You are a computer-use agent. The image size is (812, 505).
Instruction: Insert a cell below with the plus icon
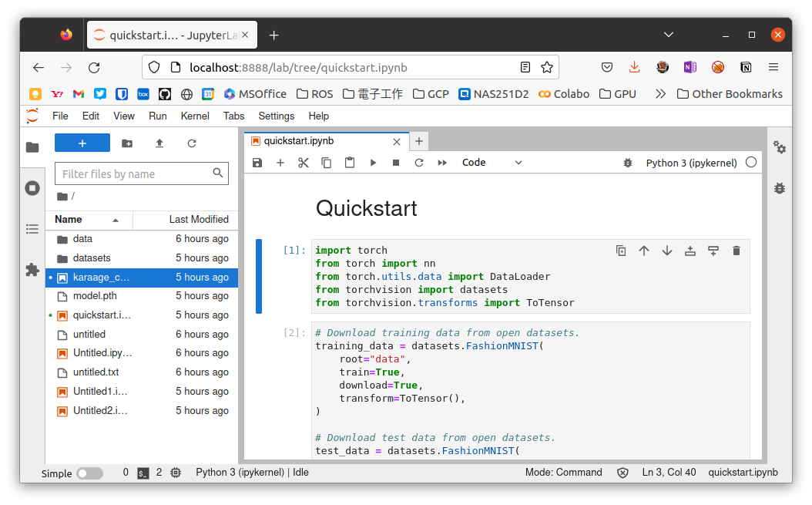pos(280,163)
